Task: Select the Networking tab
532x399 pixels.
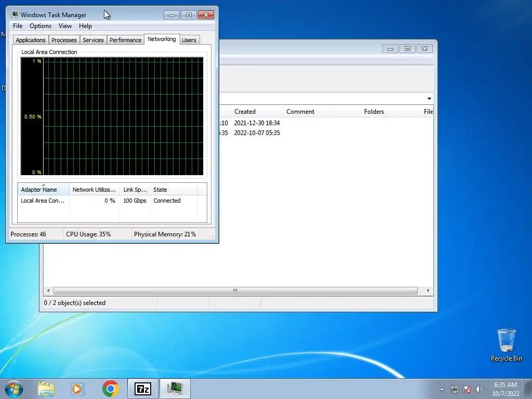Action: 162,39
